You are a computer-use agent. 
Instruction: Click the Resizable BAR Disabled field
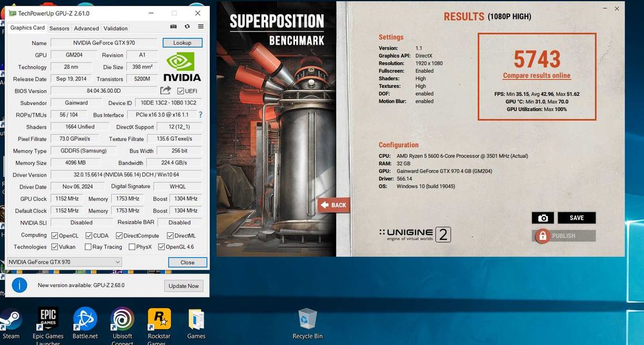[x=180, y=222]
